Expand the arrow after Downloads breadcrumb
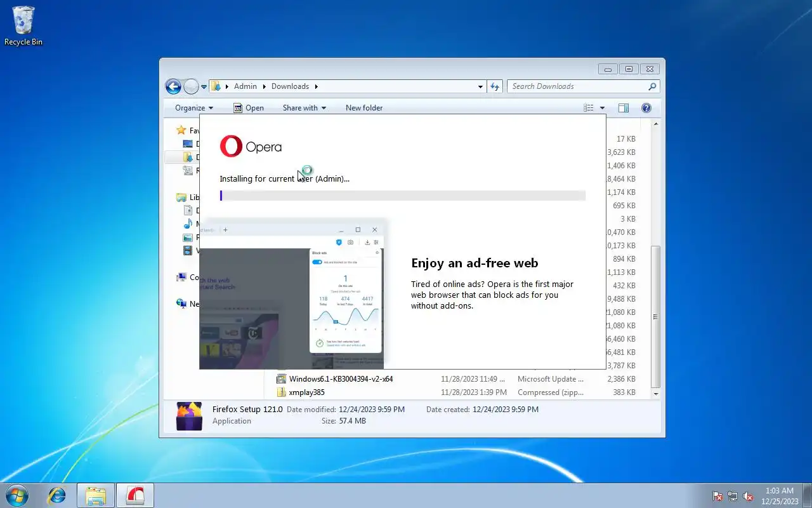This screenshot has height=508, width=812. coord(316,86)
